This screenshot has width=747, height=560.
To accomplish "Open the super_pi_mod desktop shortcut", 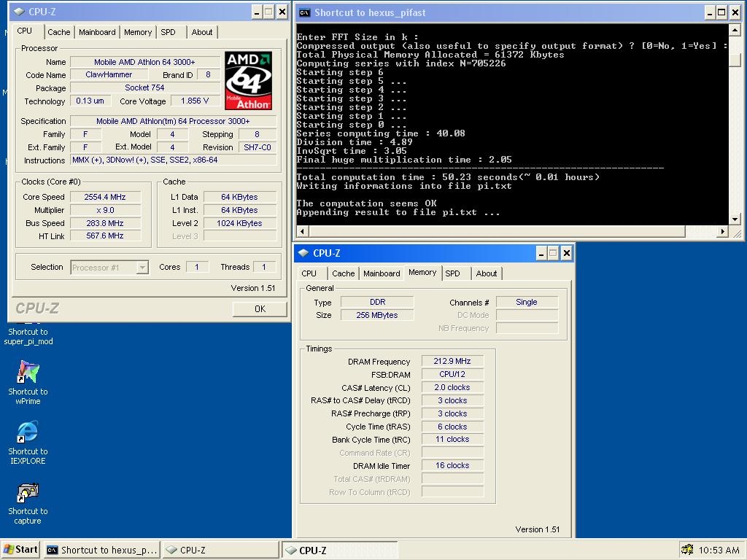I will [x=28, y=334].
